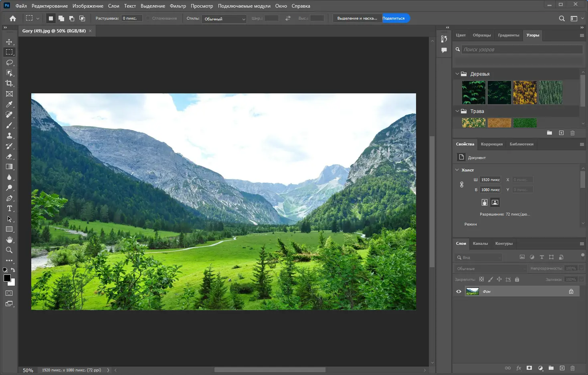This screenshot has width=588, height=375.
Task: Toggle Quick Mask mode
Action: click(x=9, y=293)
